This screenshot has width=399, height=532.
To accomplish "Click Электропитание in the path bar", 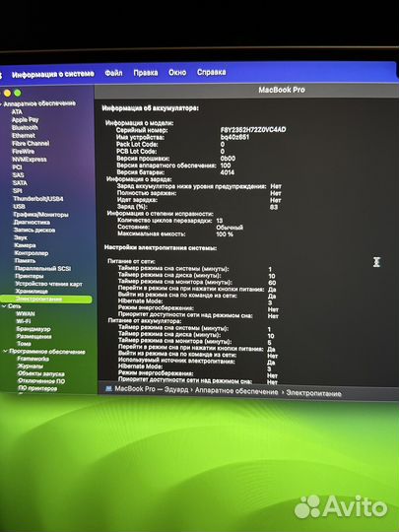I will pos(313,393).
